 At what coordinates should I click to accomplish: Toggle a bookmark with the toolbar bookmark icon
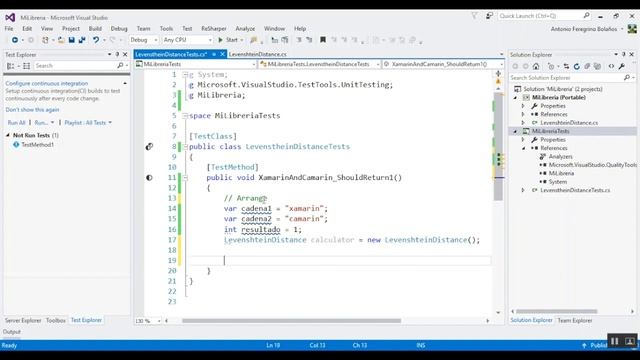pyautogui.click(x=322, y=40)
